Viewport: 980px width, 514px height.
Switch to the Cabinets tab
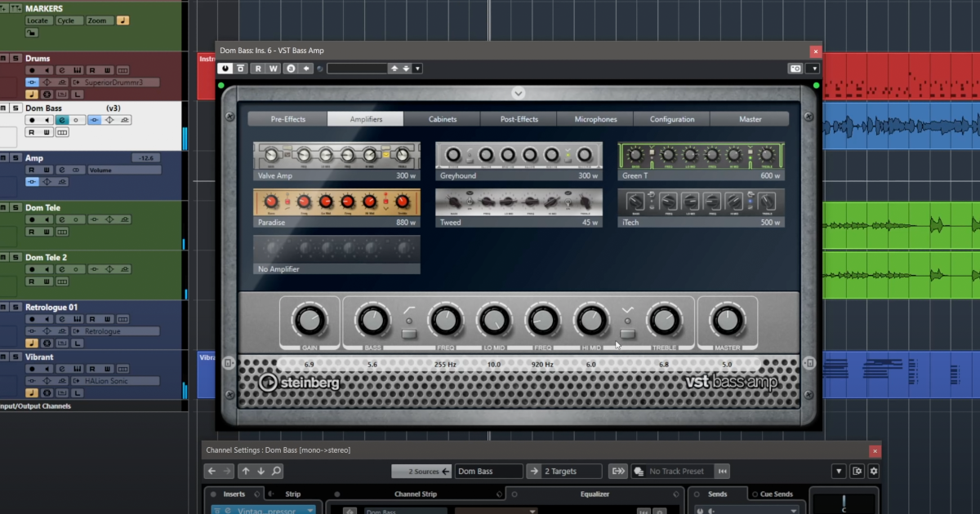(x=441, y=118)
